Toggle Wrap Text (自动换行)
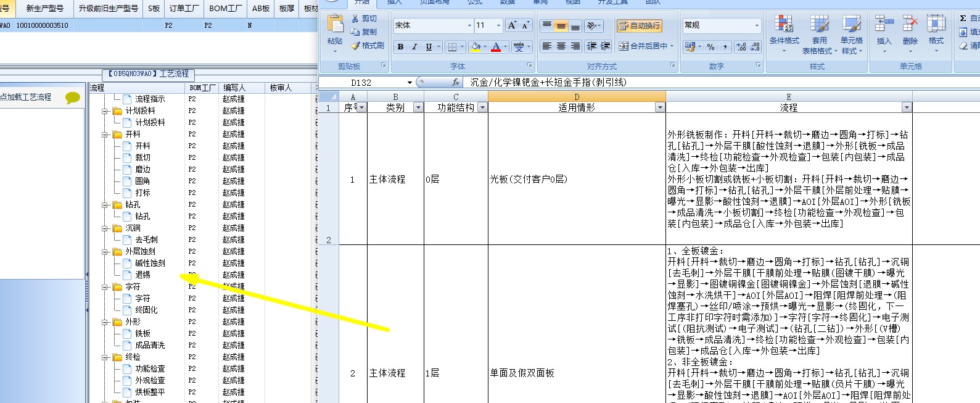Viewport: 980px width, 403px height. [x=640, y=25]
